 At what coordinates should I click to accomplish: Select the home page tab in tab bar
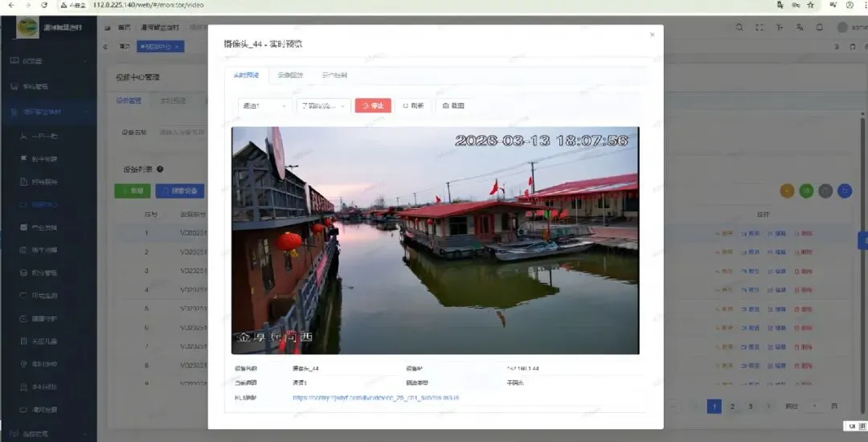tap(125, 47)
